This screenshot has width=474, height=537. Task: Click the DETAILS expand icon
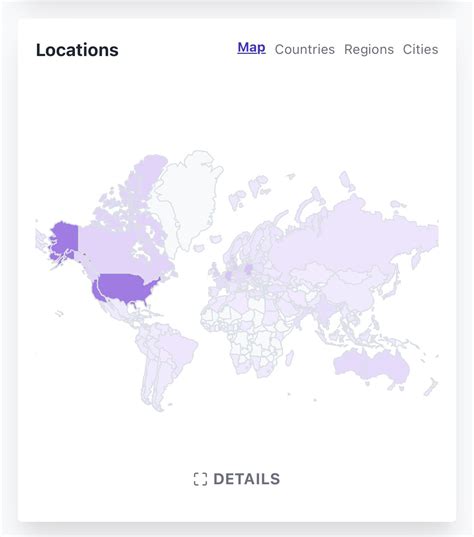coord(200,479)
